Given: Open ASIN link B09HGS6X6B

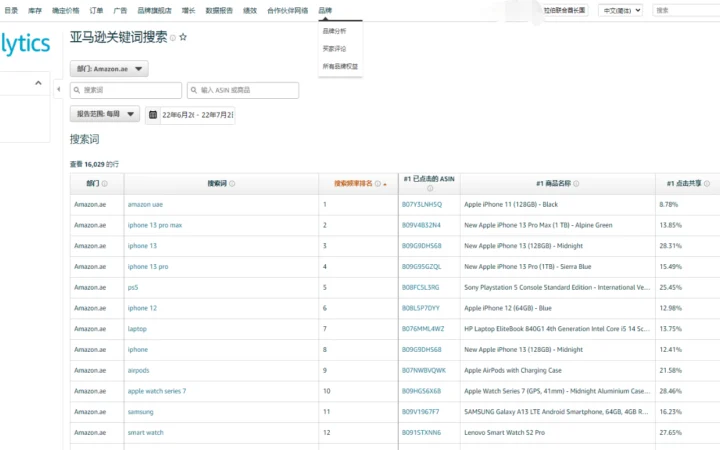Looking at the screenshot, I should coord(421,391).
